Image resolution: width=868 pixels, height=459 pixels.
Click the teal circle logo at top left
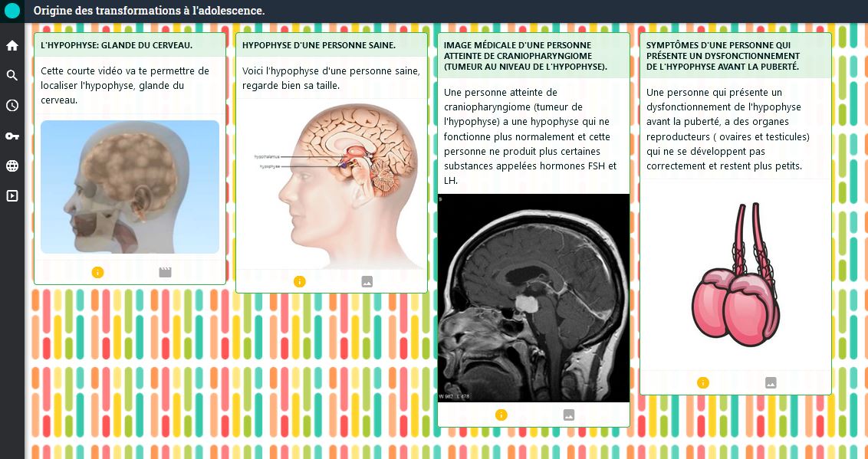coord(12,11)
